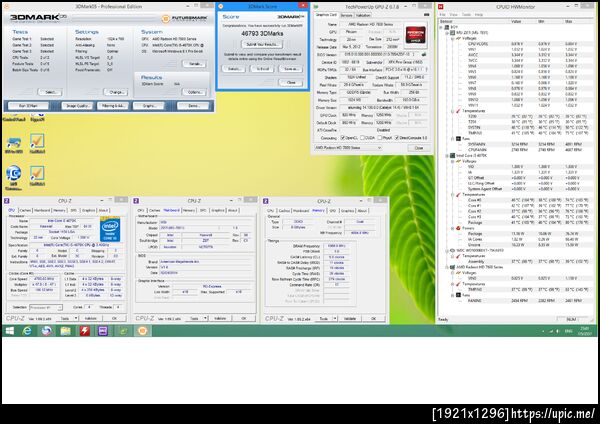
Task: Click the PCI-E bus interface question mark in GPU-Z
Action: pos(426,69)
